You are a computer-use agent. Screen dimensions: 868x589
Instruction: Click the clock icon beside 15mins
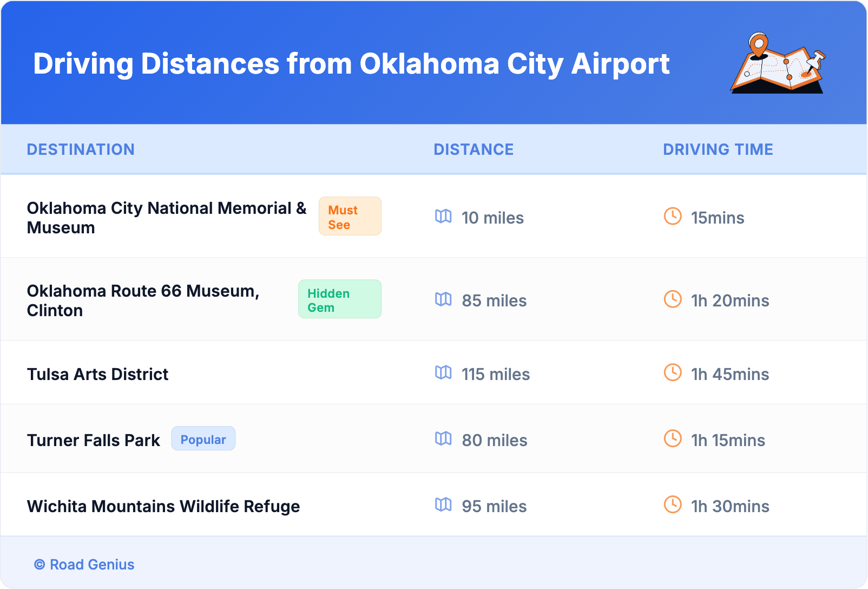[673, 216]
